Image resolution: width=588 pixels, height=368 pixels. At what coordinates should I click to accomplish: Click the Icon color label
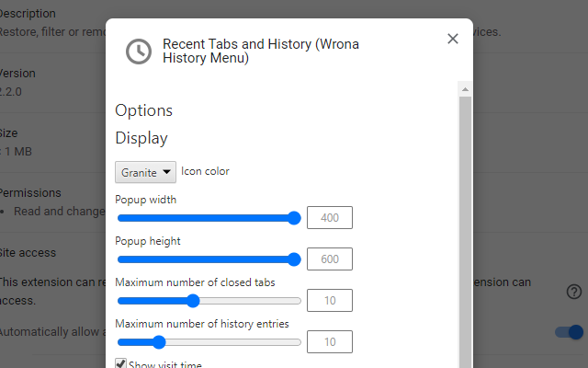point(205,171)
